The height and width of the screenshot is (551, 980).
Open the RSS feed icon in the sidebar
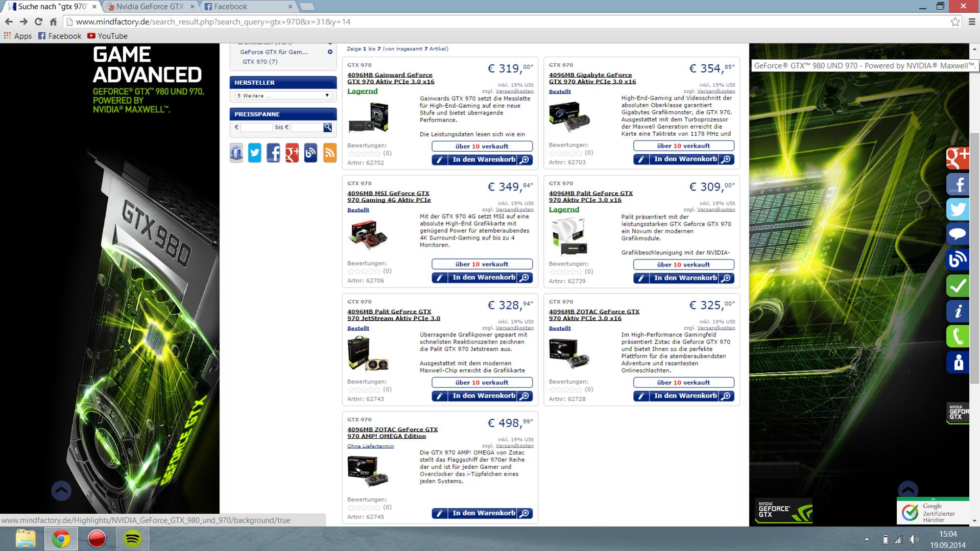coord(330,153)
